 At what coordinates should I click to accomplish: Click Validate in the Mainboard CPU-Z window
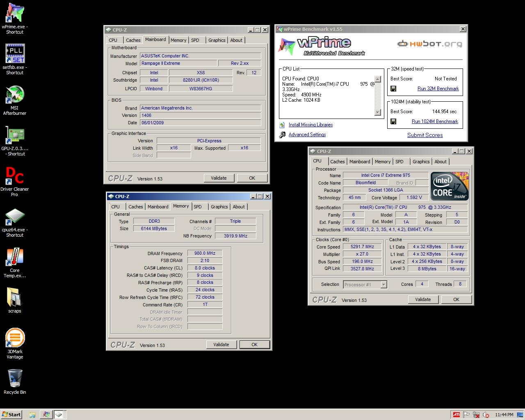click(219, 178)
